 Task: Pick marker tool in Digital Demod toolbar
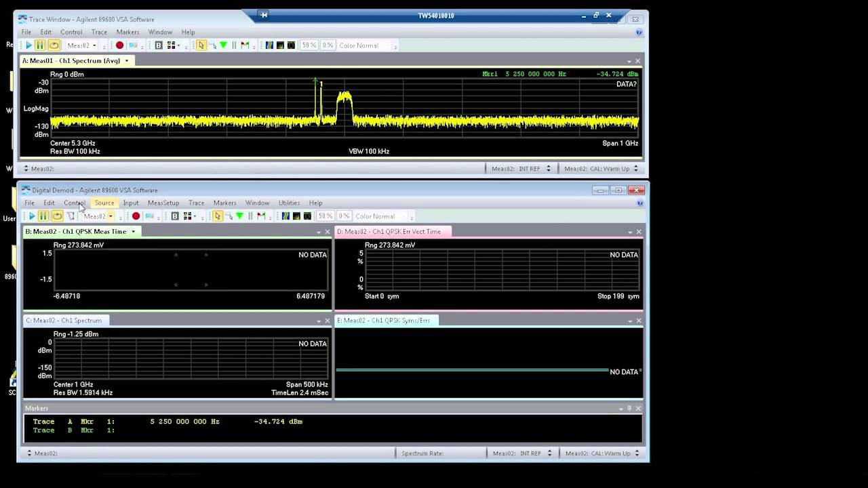(229, 216)
